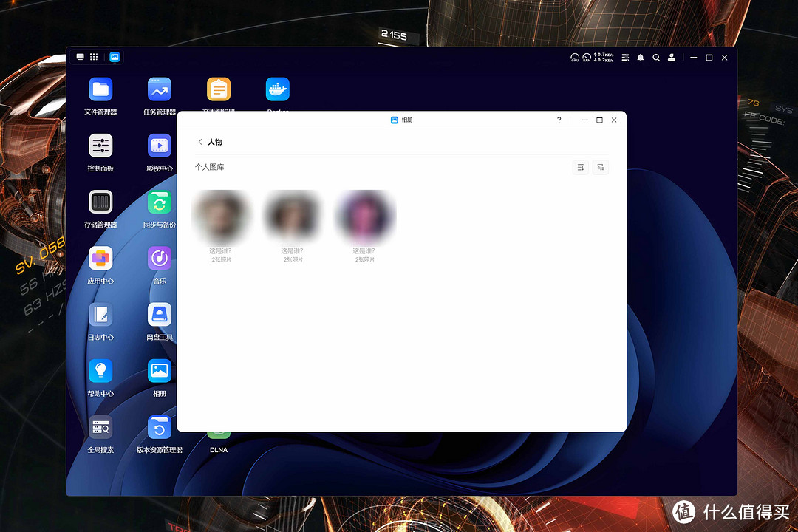The width and height of the screenshot is (798, 532).
Task: Open 存储管理器 storage manager
Action: (x=100, y=202)
